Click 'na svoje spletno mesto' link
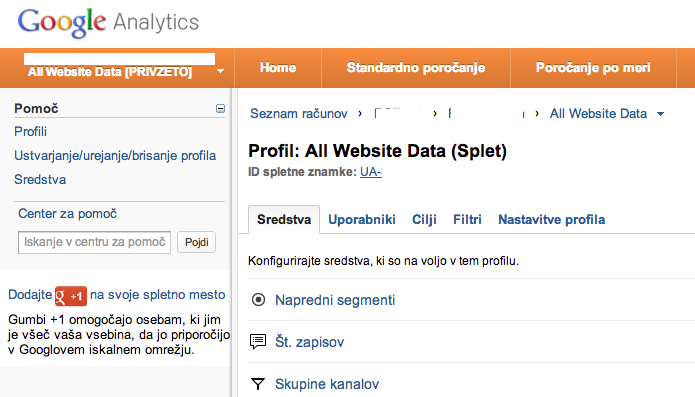 [158, 295]
